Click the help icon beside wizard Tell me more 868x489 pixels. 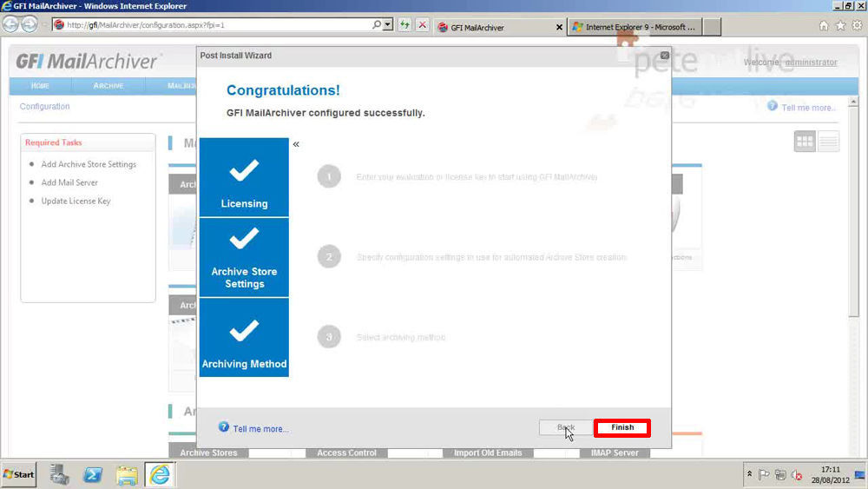pyautogui.click(x=224, y=427)
